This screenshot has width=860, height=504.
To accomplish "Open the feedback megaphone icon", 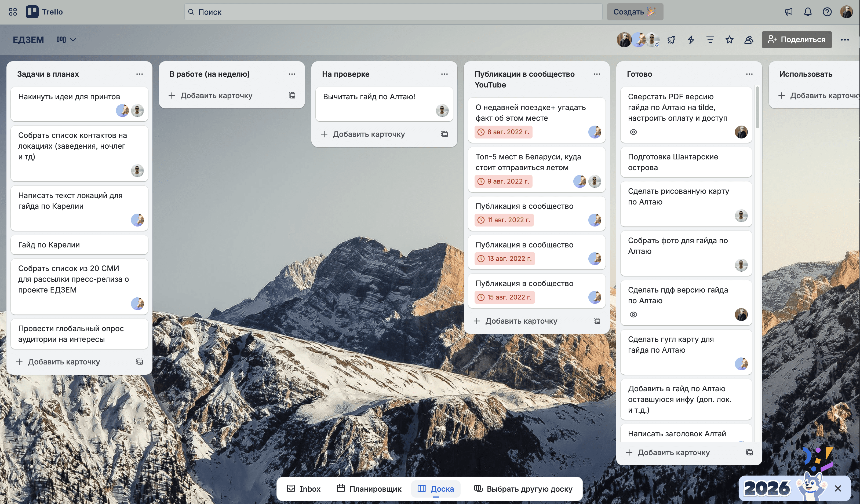I will click(788, 12).
